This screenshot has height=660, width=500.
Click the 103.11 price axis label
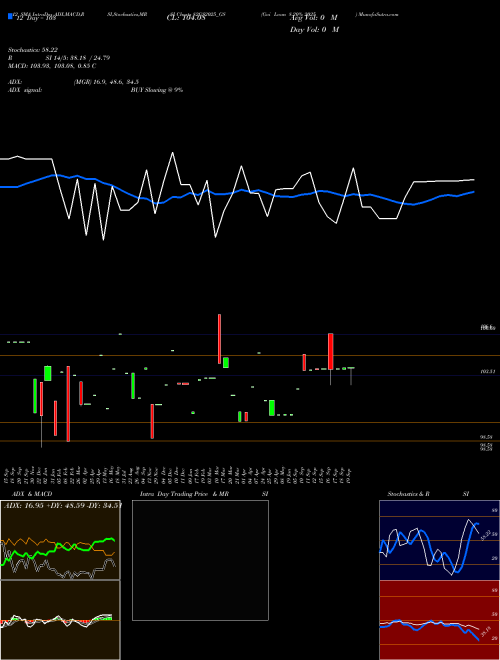pyautogui.click(x=487, y=372)
